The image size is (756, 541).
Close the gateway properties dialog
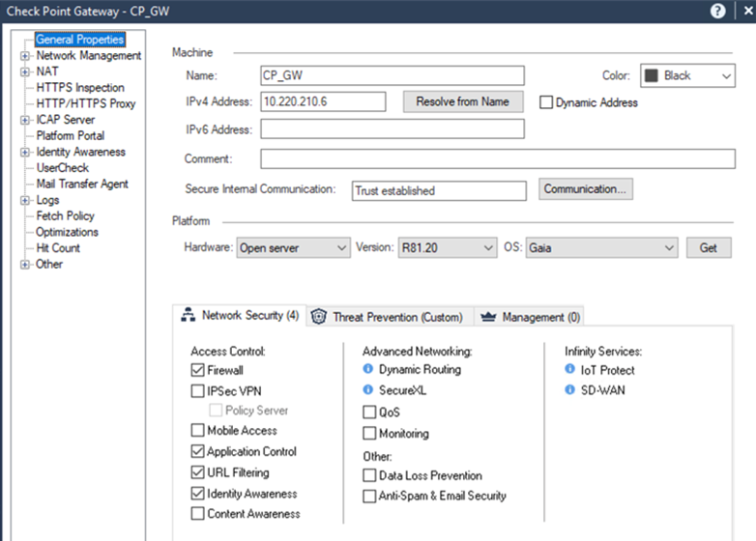tap(748, 11)
